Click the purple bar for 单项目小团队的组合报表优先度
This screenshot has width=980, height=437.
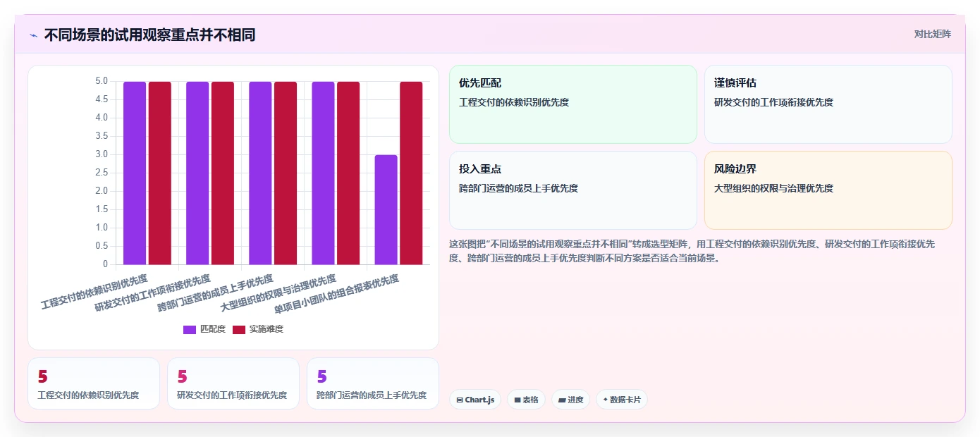(386, 209)
